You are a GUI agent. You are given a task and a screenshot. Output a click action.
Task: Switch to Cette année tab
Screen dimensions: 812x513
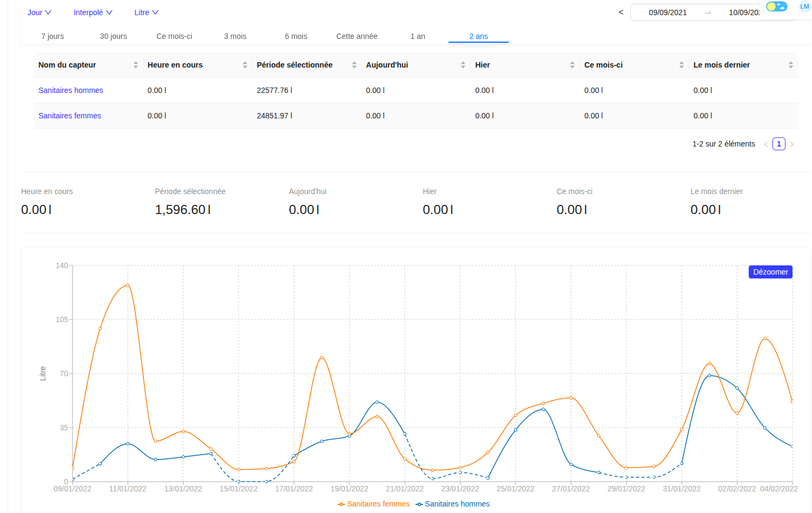(357, 36)
